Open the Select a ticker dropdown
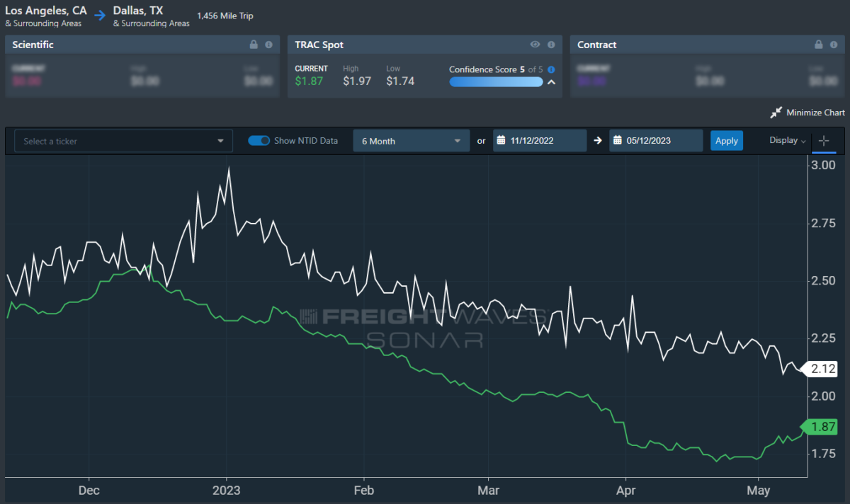The image size is (850, 504). (x=124, y=141)
